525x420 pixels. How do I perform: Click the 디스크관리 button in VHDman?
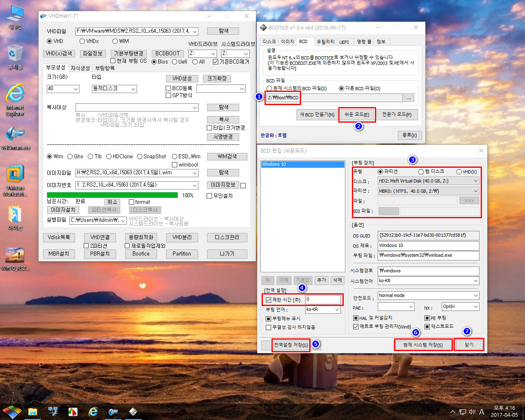click(x=227, y=237)
